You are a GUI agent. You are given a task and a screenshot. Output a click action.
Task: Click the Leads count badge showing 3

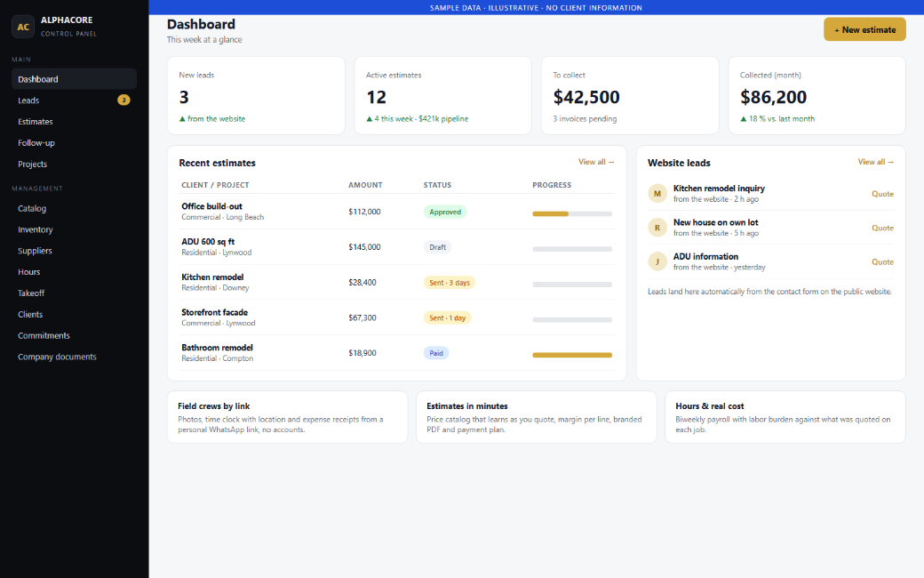(x=123, y=100)
